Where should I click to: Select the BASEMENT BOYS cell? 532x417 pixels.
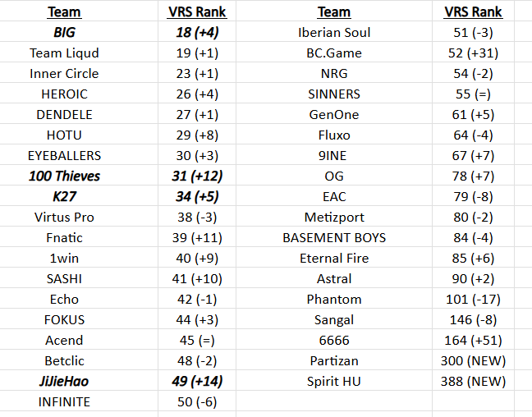[x=334, y=237]
